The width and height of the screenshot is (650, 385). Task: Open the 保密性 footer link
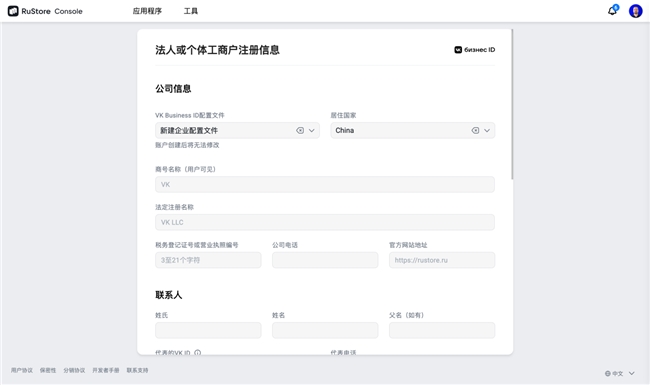(x=48, y=370)
